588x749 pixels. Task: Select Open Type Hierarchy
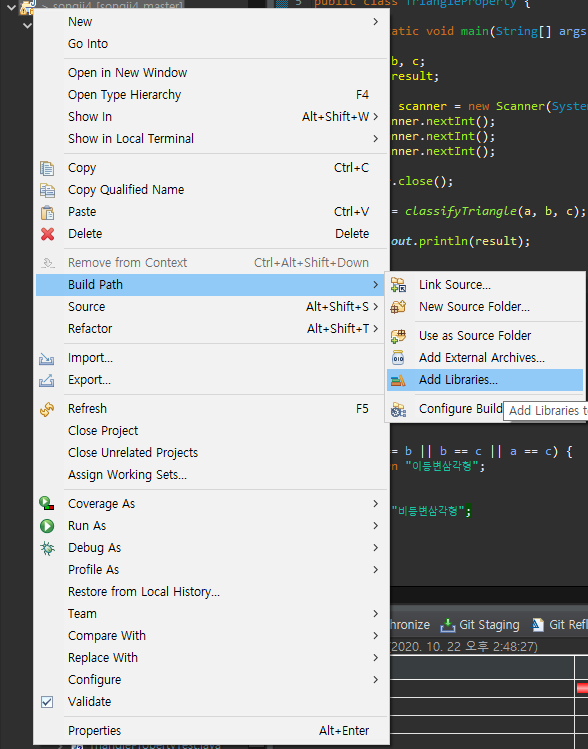[x=212, y=95]
